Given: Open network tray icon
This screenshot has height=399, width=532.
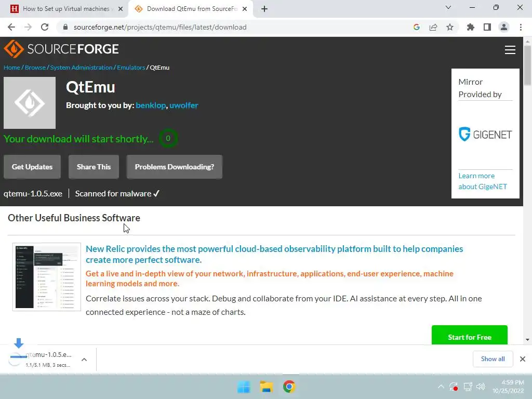Looking at the screenshot, I should (468, 387).
